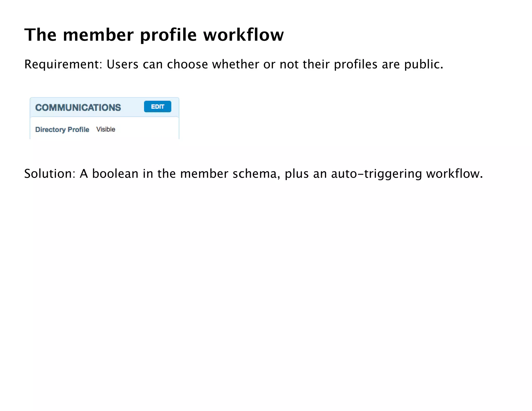
Task: Click the word 'profiles' in requirement sentence
Action: [355, 64]
